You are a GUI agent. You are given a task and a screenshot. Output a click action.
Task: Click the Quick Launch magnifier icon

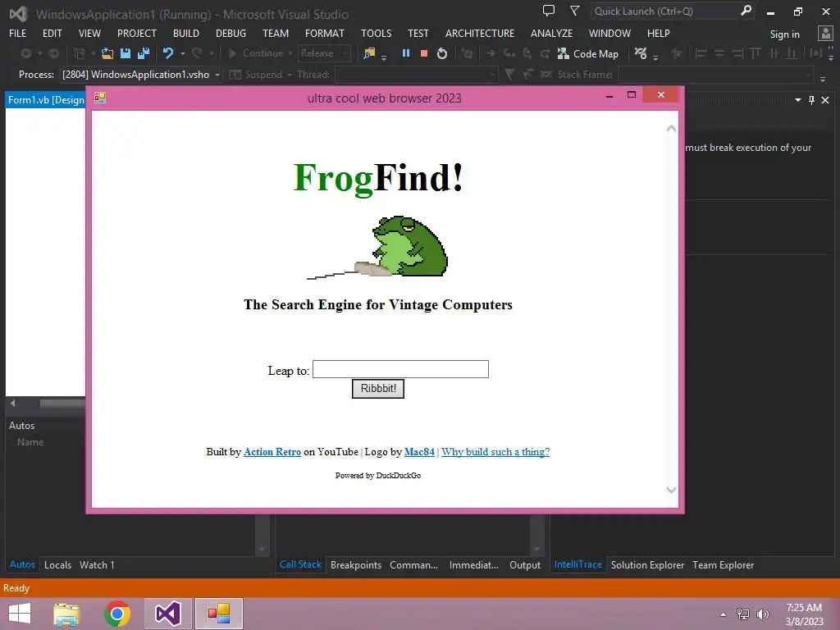(x=746, y=11)
